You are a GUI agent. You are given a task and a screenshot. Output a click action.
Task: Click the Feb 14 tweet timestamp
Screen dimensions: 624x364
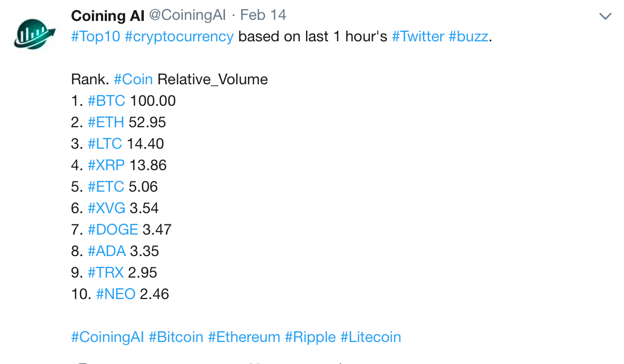(263, 16)
